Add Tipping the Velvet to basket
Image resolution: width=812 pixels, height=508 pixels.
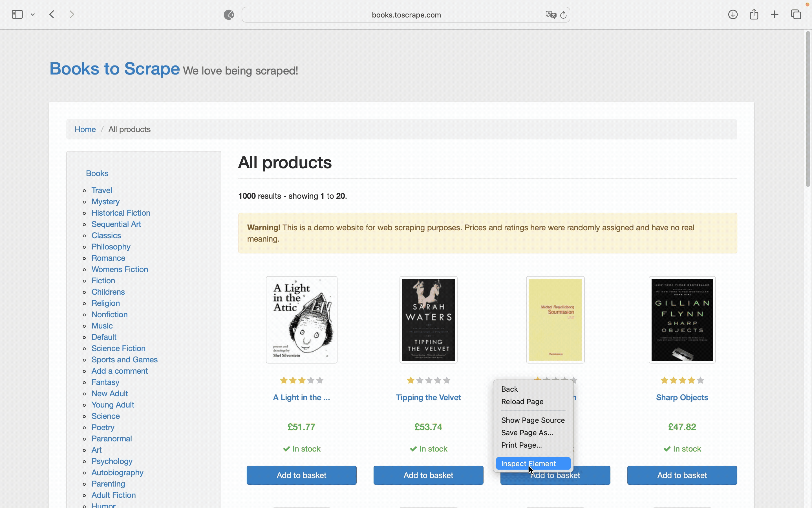pos(429,476)
